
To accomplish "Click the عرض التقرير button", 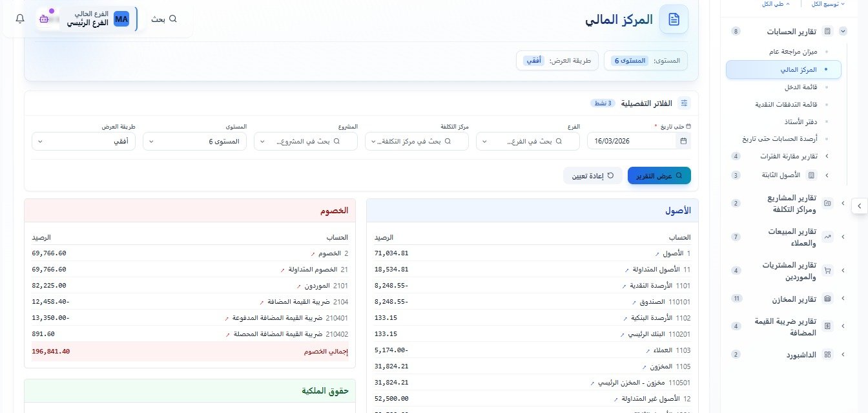I will (x=659, y=175).
